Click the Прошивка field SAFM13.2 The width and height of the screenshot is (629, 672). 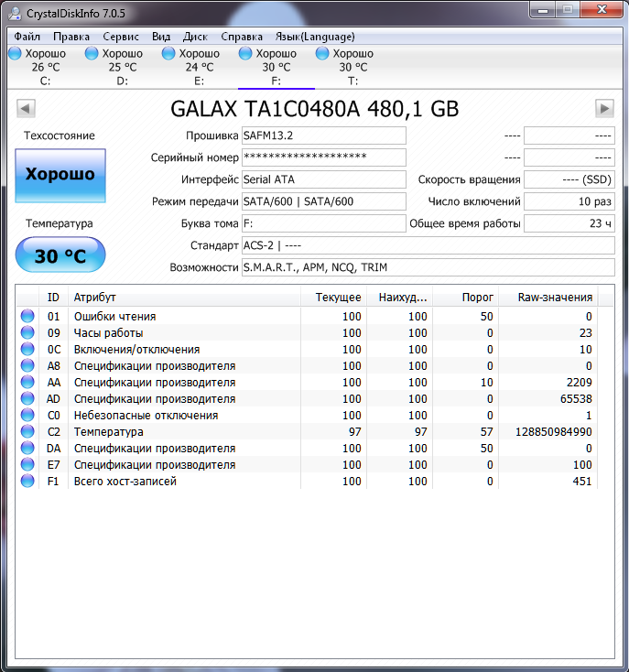click(324, 135)
